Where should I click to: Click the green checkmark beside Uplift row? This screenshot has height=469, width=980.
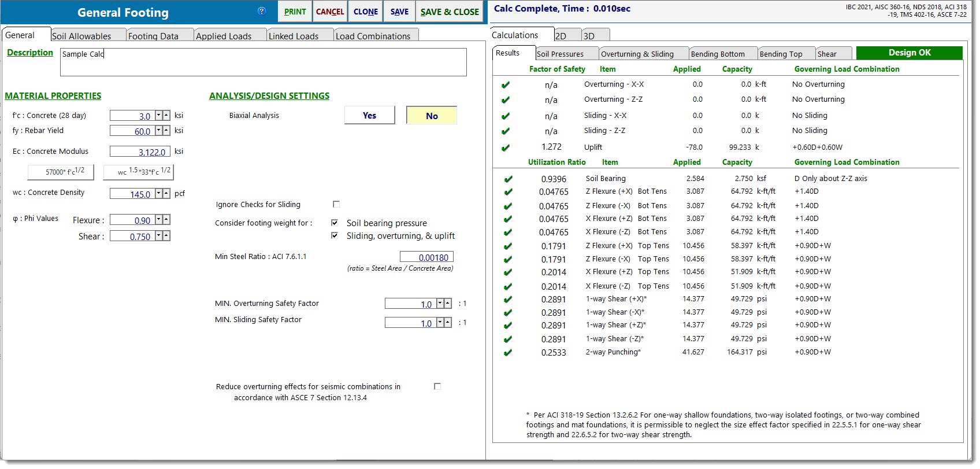(x=506, y=147)
